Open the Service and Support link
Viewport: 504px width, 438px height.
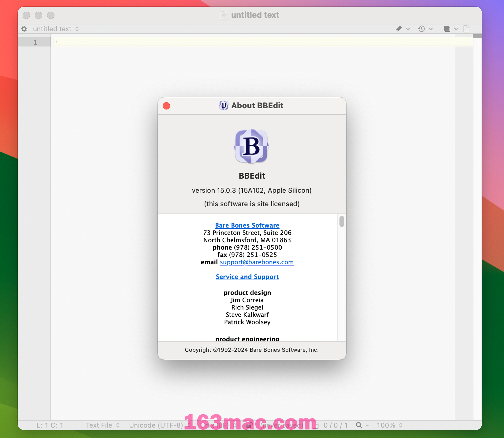[x=247, y=277]
